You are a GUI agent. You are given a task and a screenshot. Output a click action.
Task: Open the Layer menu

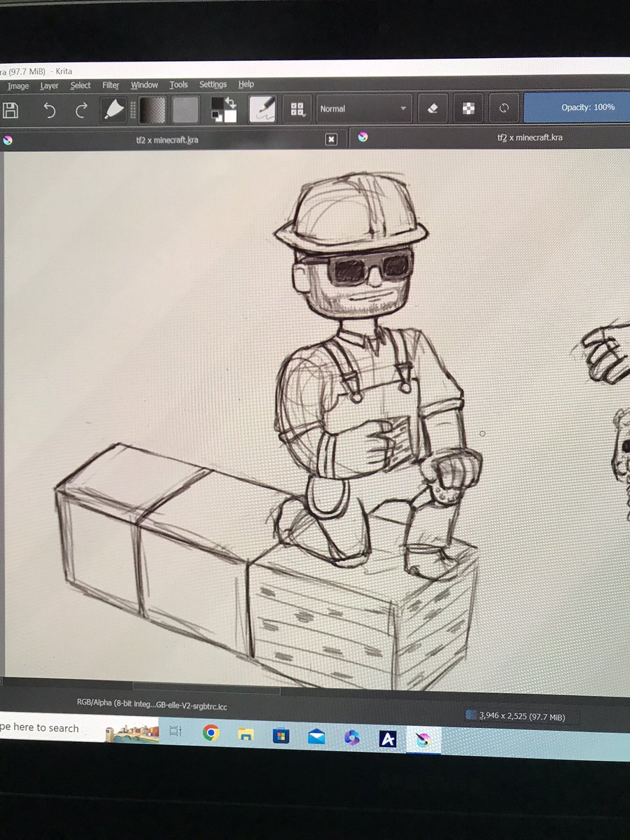tap(50, 85)
